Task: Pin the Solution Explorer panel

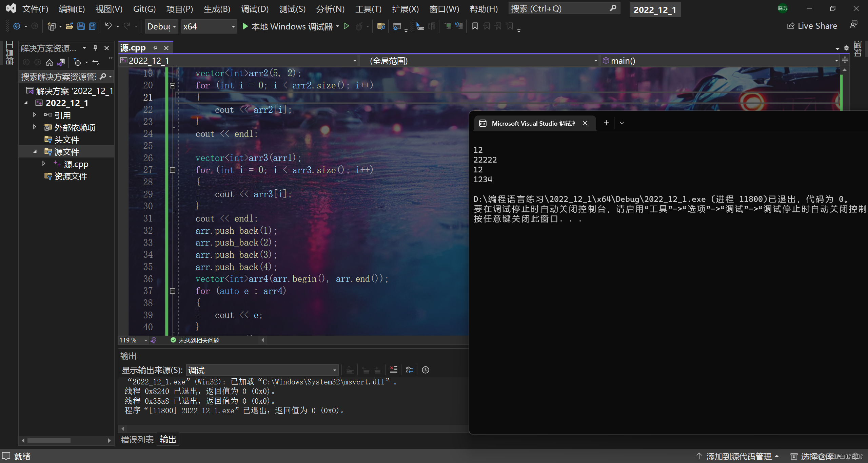Action: tap(95, 48)
